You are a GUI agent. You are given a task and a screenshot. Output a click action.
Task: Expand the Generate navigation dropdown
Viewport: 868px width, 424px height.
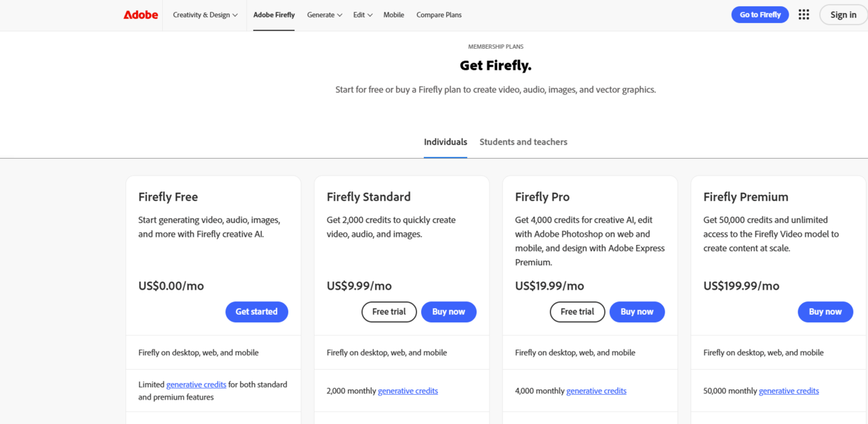[x=324, y=15]
